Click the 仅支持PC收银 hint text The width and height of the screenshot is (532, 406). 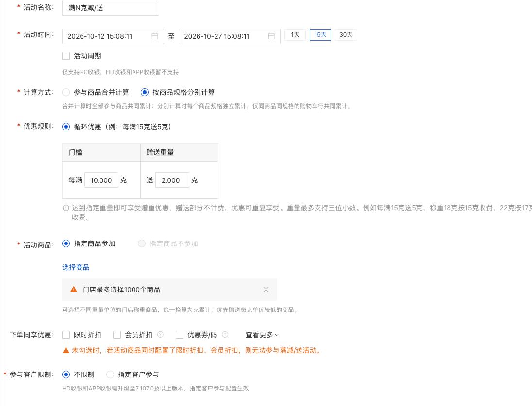tap(120, 72)
